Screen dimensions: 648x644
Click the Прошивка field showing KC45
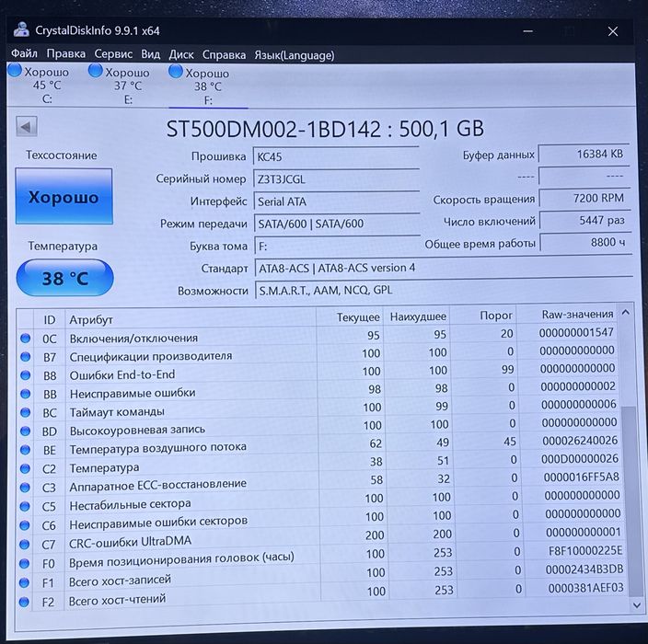tap(336, 156)
